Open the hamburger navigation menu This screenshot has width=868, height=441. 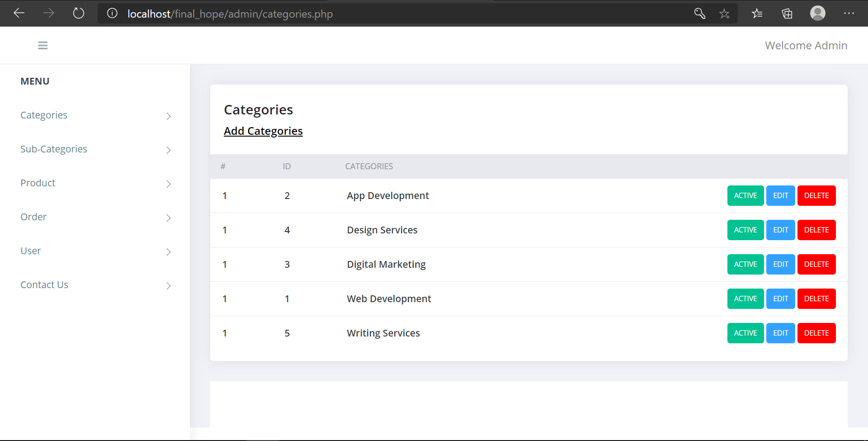42,45
